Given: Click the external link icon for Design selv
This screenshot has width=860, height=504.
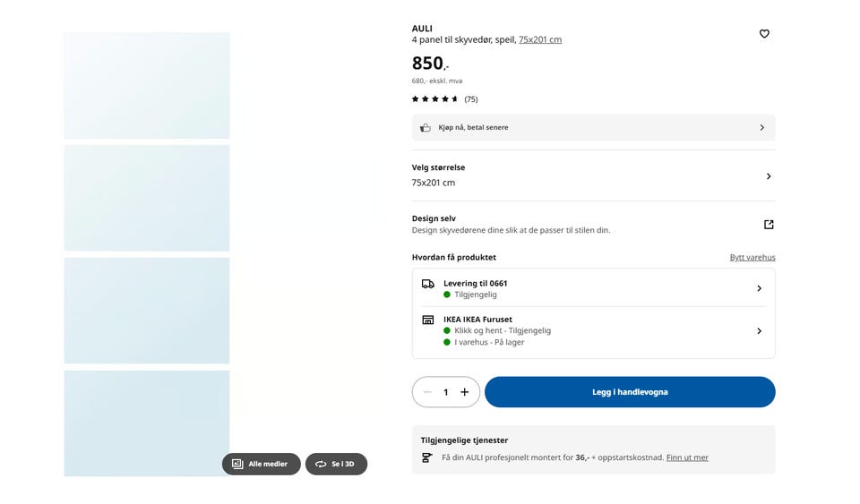Looking at the screenshot, I should coord(769,225).
